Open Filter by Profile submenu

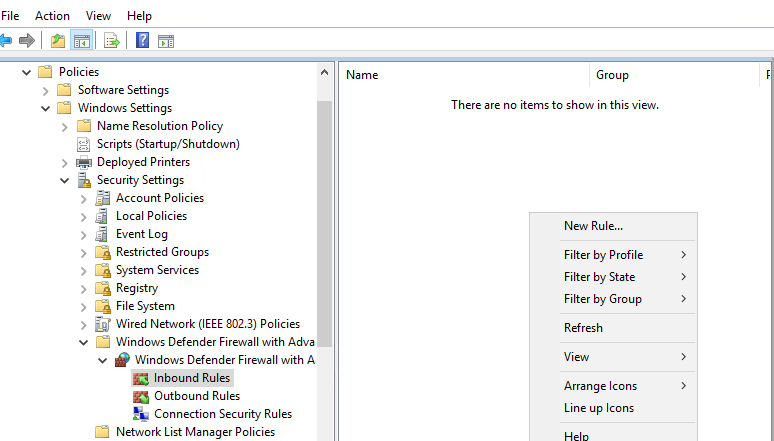(x=613, y=255)
